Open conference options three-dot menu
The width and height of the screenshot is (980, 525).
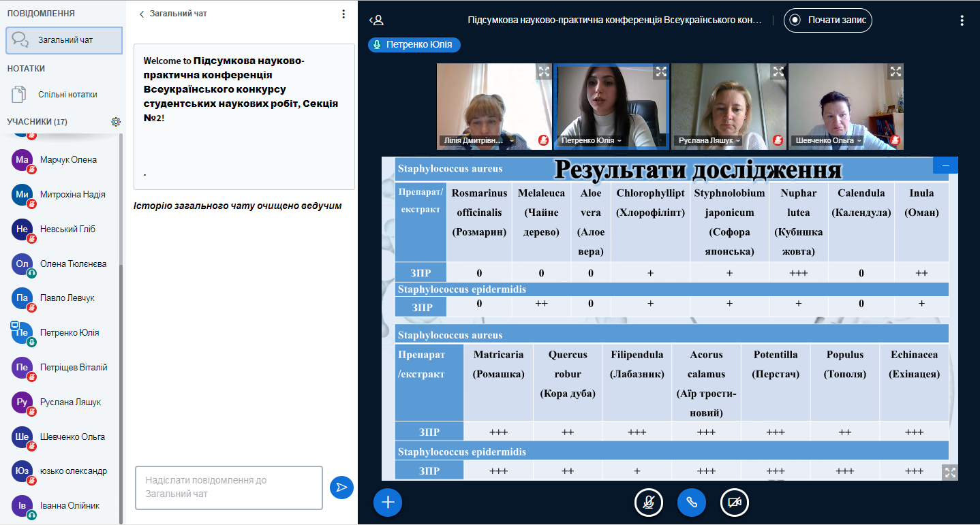962,20
